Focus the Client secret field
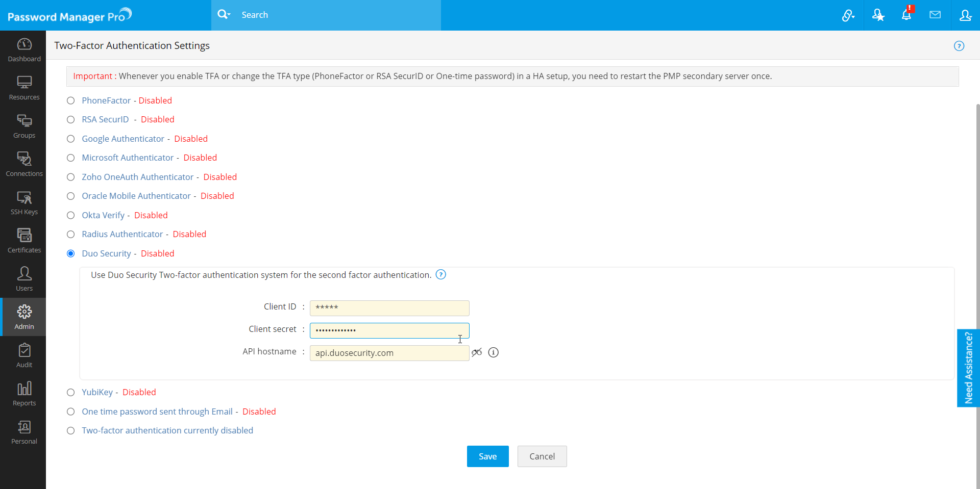This screenshot has width=980, height=489. (x=389, y=330)
